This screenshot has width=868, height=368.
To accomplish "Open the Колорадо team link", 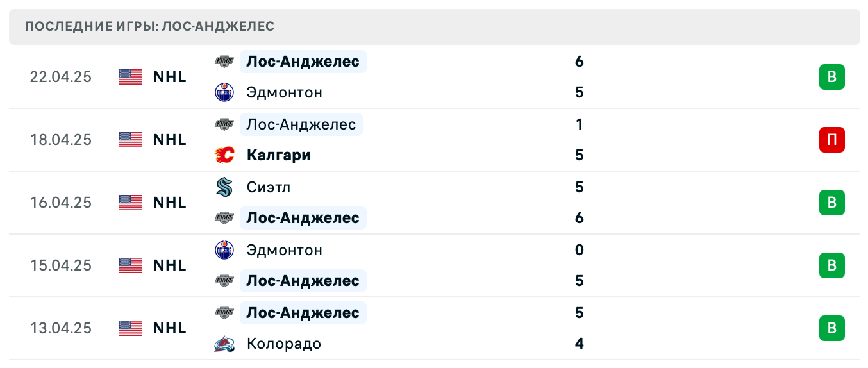I will (x=283, y=344).
